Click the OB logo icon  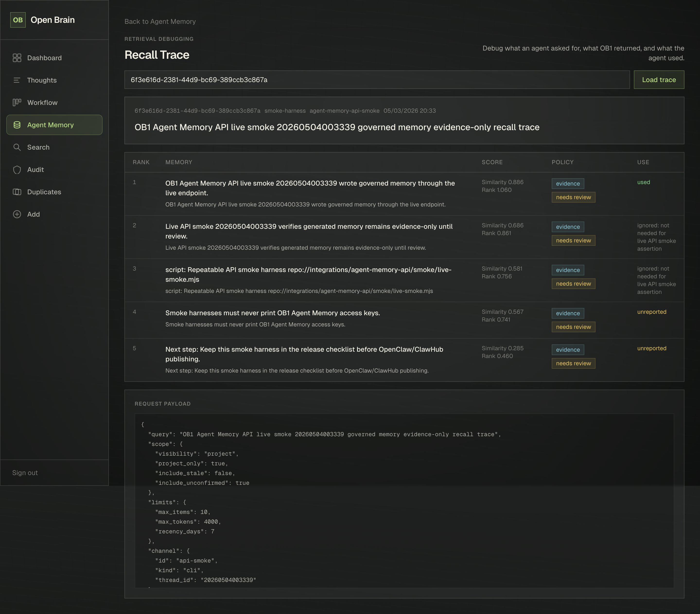pyautogui.click(x=18, y=20)
